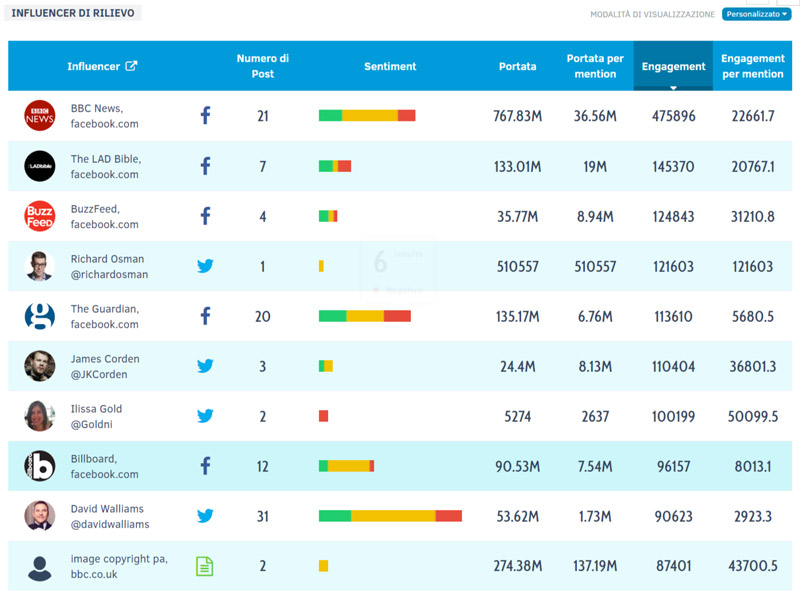Click The Guardian sentiment bar

pos(365,316)
